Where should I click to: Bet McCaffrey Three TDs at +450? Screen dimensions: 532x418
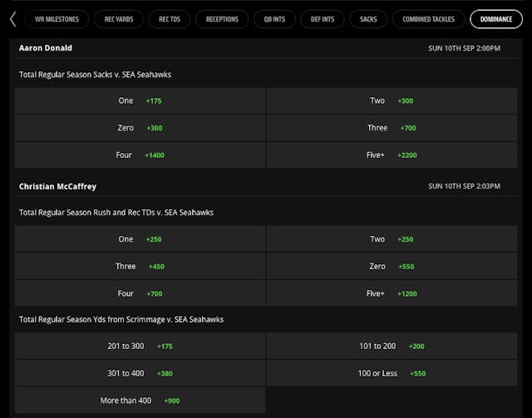pos(140,266)
